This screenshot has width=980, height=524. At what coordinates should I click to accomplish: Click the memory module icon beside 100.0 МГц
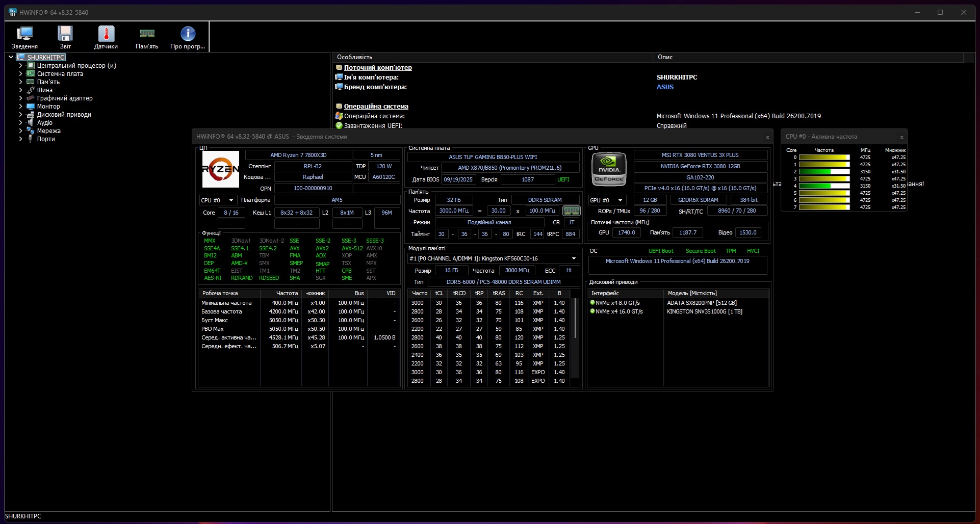[571, 211]
